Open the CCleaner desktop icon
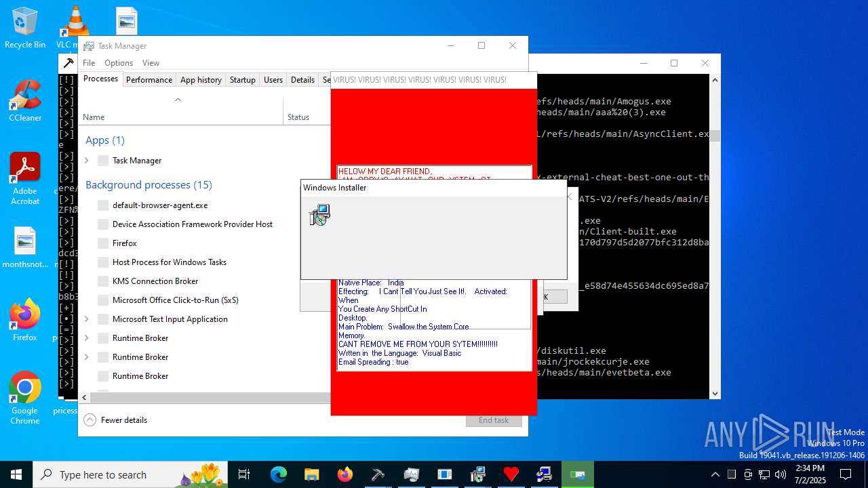Viewport: 868px width, 488px height. pyautogui.click(x=25, y=102)
